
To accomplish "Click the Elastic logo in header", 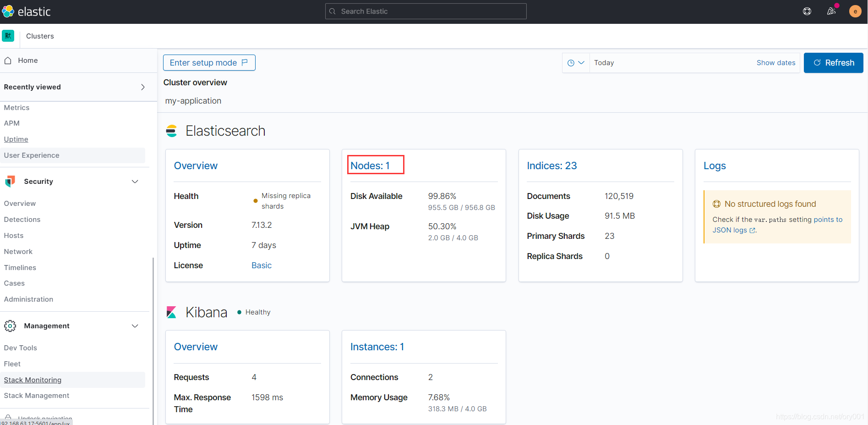I will pyautogui.click(x=27, y=11).
